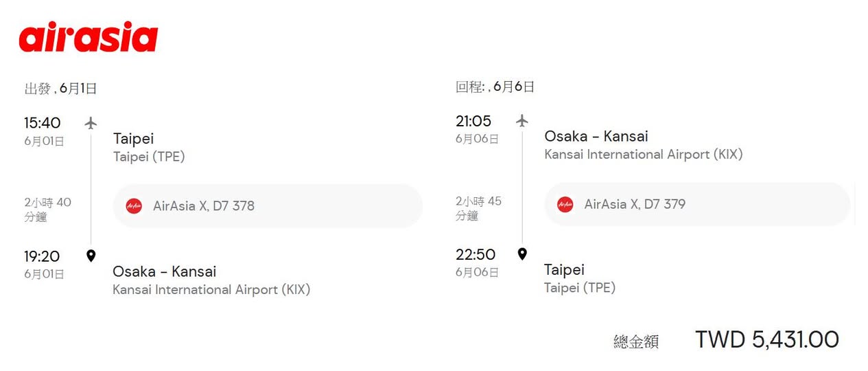
Task: Select the AirAsia X, D7 378 flight pill
Action: 268,206
